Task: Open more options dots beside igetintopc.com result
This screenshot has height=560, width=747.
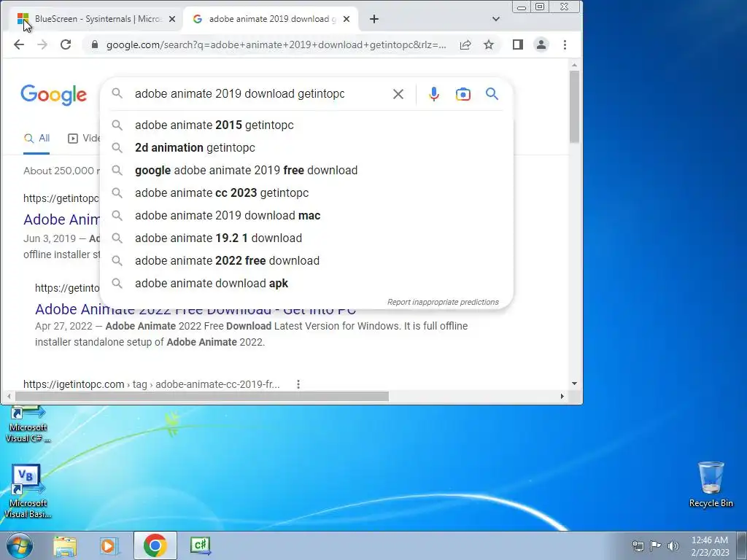Action: point(298,384)
